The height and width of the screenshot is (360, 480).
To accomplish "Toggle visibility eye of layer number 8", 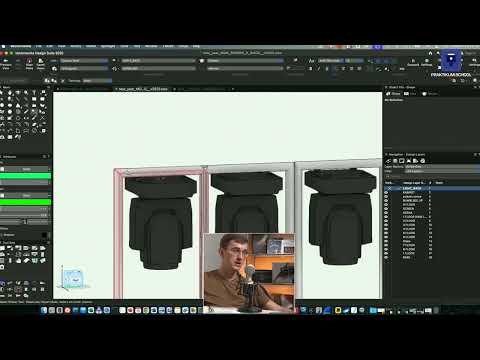I will 386,217.
